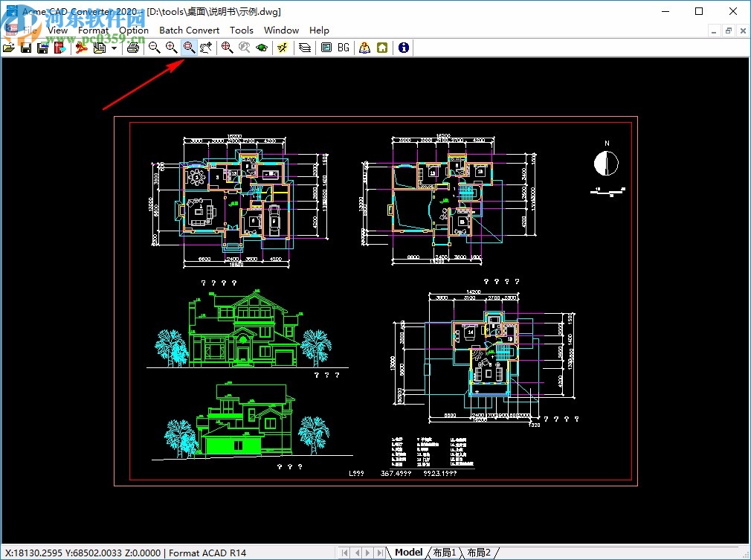Click the Zoom In magnifier icon
This screenshot has height=560, width=751.
pyautogui.click(x=171, y=48)
